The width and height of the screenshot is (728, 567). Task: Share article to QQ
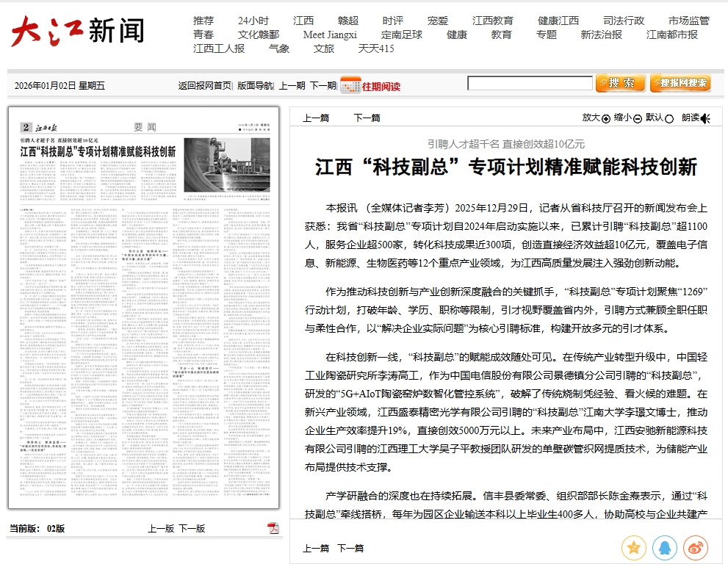pos(665,547)
